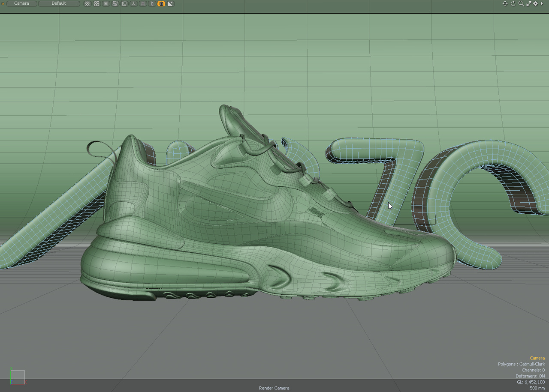
Task: Open the Default shading style dropdown
Action: pos(59,3)
